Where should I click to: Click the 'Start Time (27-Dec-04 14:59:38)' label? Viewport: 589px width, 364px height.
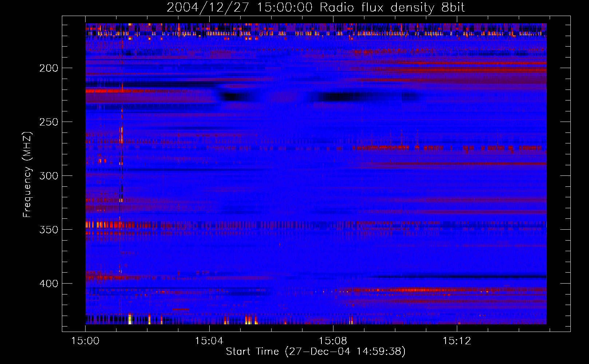coord(316,352)
